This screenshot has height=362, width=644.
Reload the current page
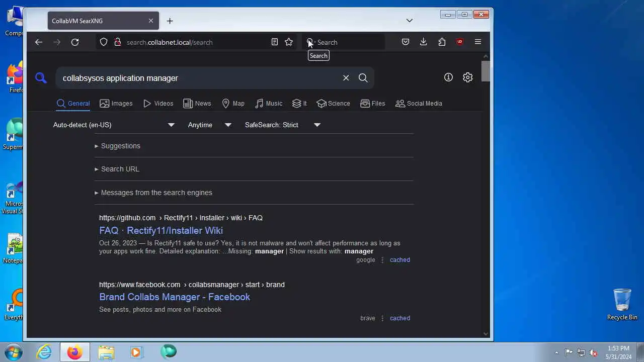tap(75, 42)
